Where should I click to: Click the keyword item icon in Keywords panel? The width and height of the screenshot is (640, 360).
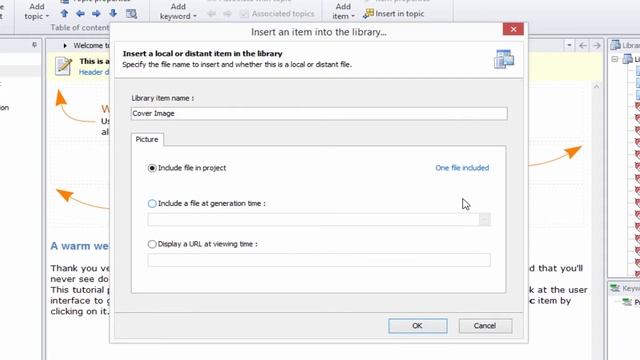(627, 302)
